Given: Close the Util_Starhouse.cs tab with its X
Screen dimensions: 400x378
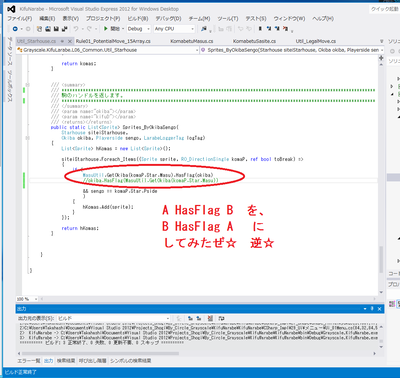Looking at the screenshot, I should pyautogui.click(x=70, y=41).
